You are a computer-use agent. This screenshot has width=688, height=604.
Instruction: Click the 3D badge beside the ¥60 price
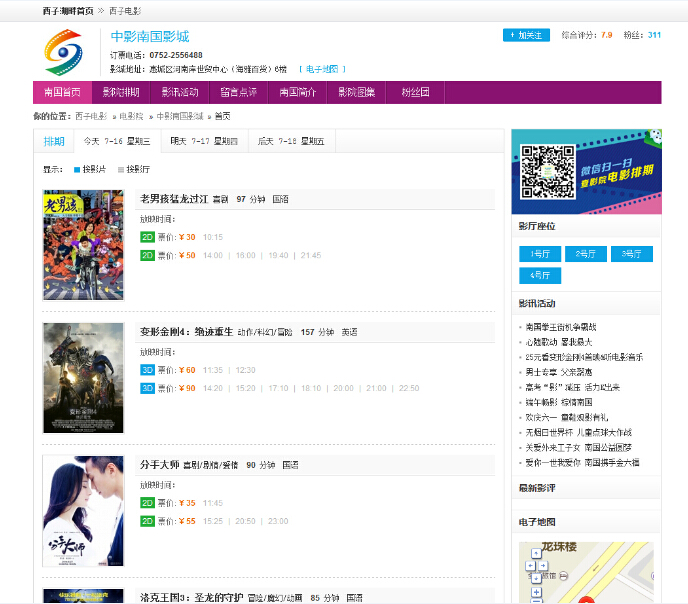pos(147,370)
